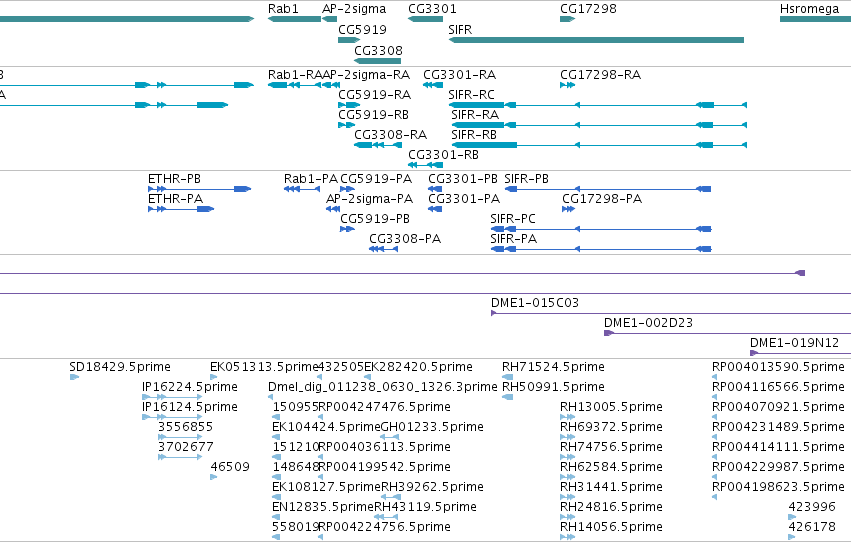Click the RH69372.5prime EST label
This screenshot has width=851, height=542.
[611, 428]
